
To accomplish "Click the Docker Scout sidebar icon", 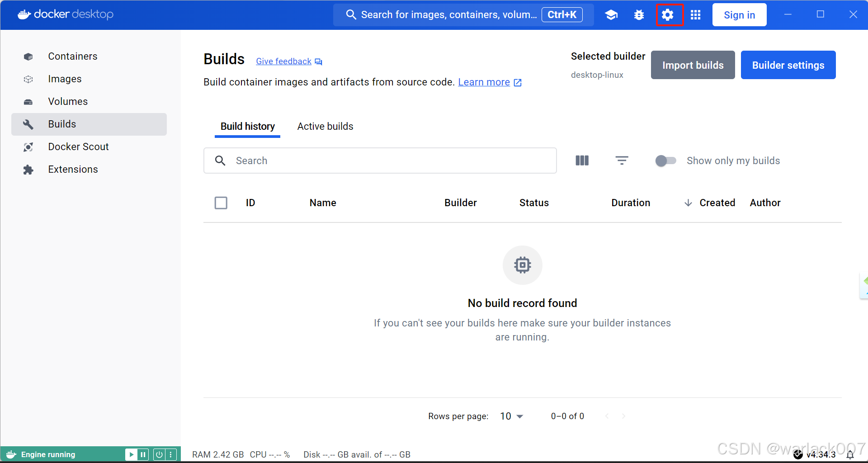I will [x=28, y=147].
